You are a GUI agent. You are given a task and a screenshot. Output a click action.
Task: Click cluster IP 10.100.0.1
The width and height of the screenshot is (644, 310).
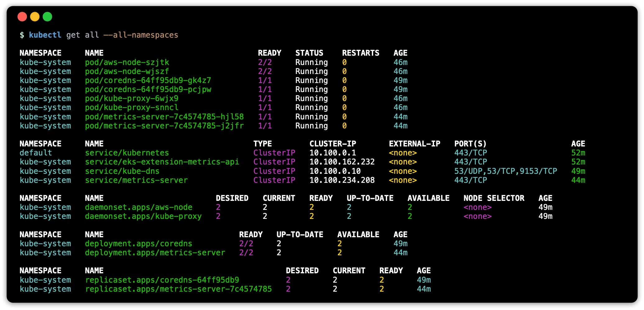tap(333, 153)
